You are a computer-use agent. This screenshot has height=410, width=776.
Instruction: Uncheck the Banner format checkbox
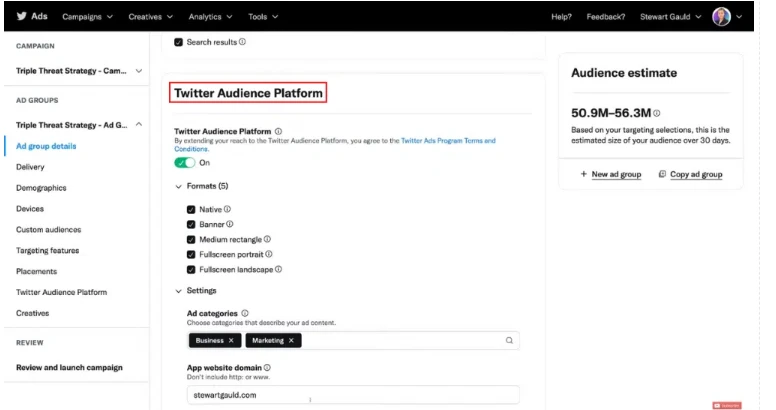(191, 224)
